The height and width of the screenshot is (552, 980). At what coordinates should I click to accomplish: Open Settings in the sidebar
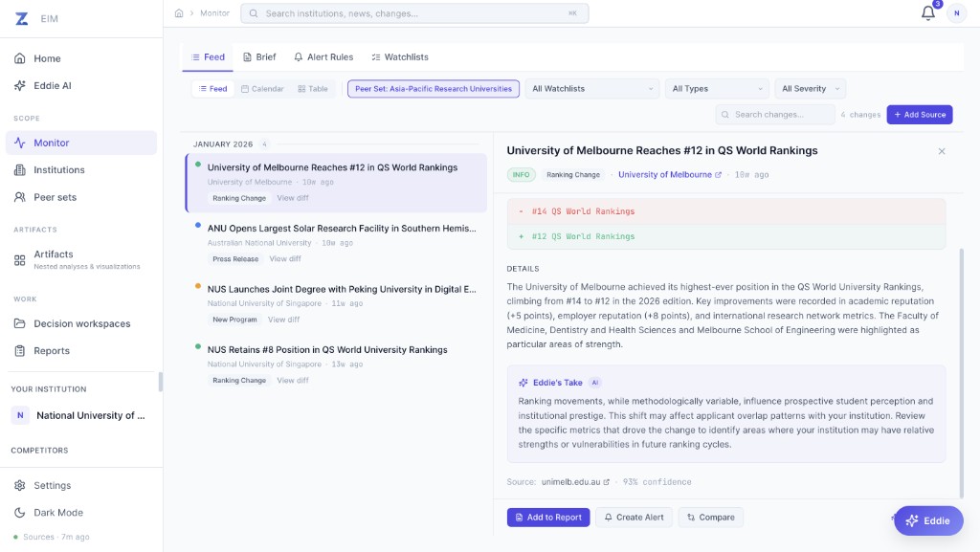tap(52, 485)
